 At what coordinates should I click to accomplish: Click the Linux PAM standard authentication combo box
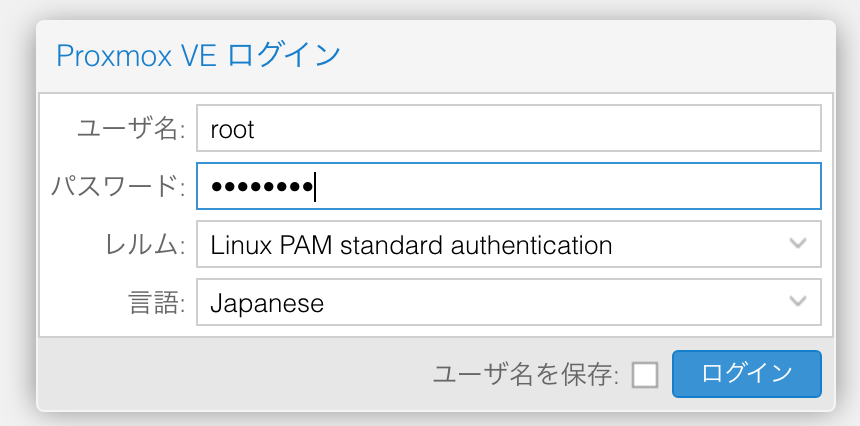coord(508,244)
